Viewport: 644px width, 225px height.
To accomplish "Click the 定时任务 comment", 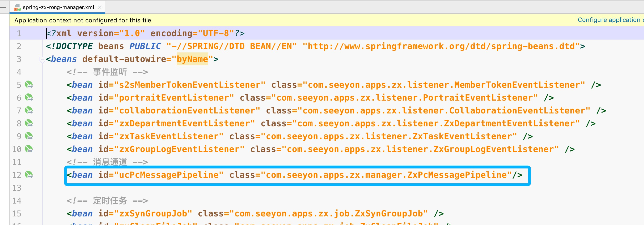I will (x=107, y=201).
